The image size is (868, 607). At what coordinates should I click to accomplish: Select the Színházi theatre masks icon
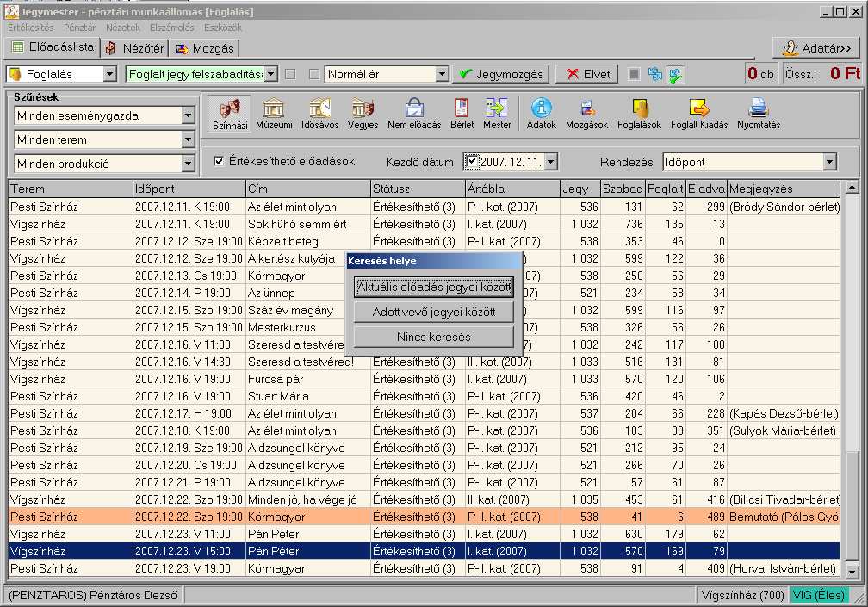pyautogui.click(x=230, y=114)
